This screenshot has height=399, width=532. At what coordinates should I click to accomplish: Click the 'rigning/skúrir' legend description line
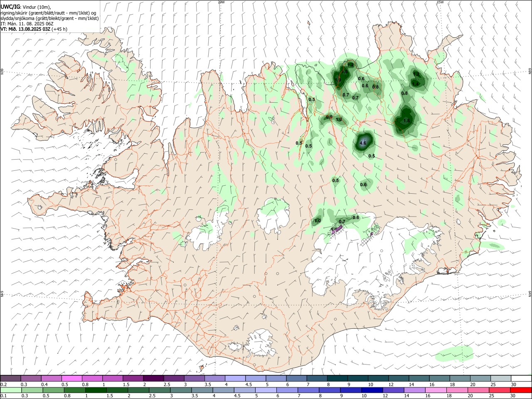(x=48, y=13)
